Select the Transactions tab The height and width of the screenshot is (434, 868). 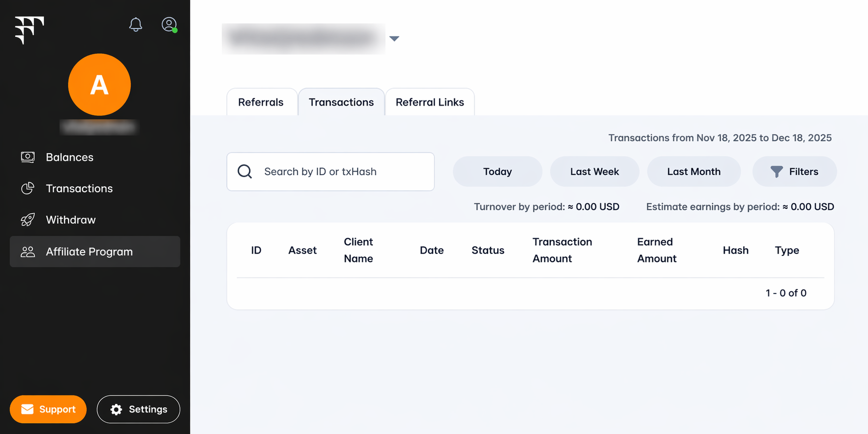click(341, 102)
